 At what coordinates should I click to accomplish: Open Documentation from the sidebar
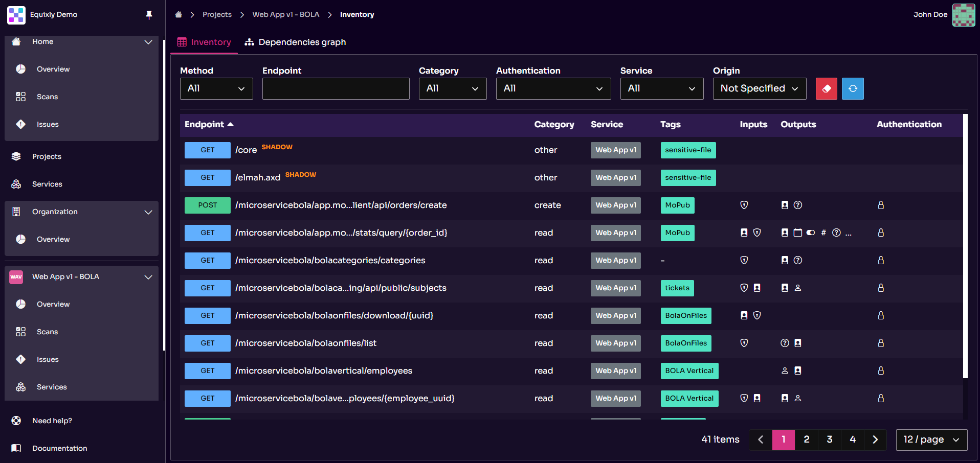(x=59, y=448)
